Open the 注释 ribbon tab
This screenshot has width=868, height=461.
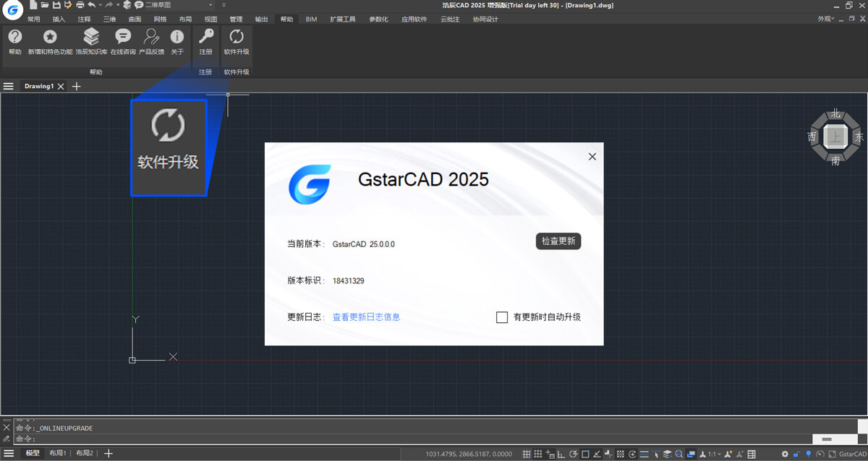point(84,20)
